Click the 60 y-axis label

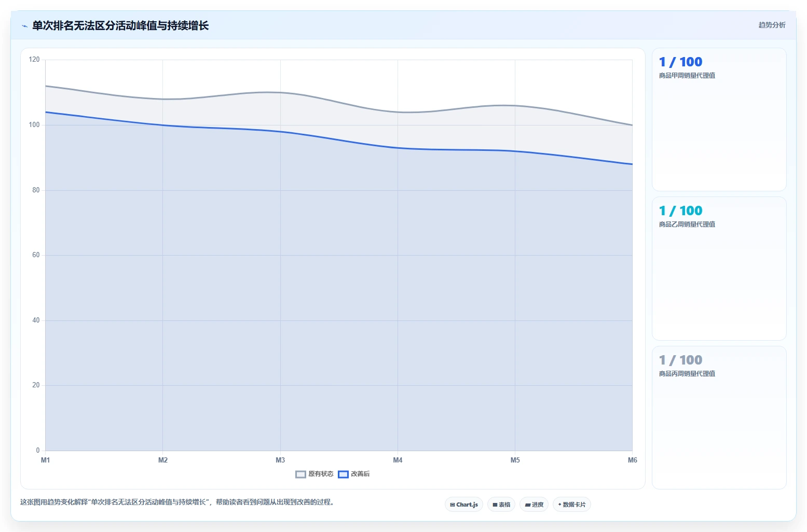36,255
